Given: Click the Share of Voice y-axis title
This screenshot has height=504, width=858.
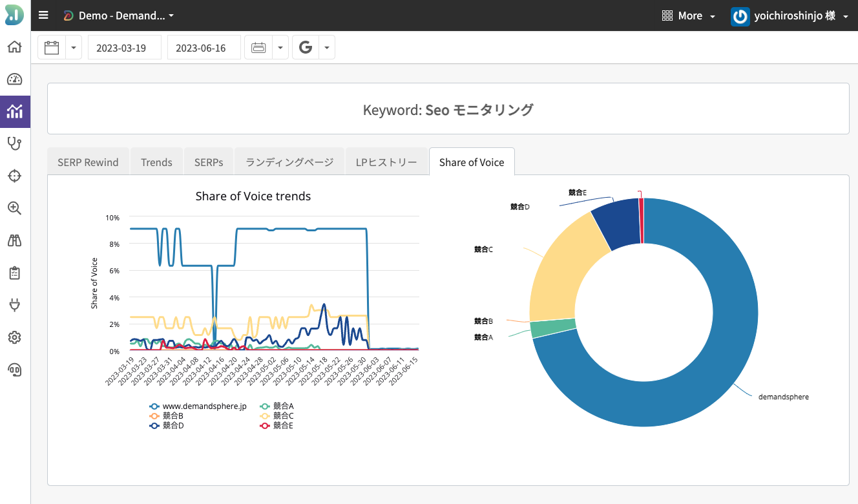Looking at the screenshot, I should [x=94, y=283].
